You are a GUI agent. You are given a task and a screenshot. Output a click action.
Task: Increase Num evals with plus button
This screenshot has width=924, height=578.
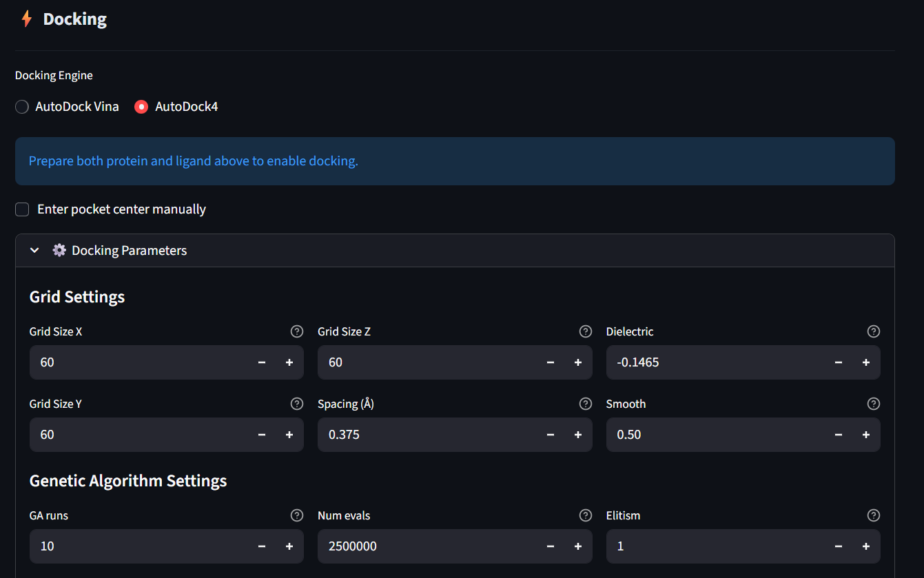coord(578,546)
